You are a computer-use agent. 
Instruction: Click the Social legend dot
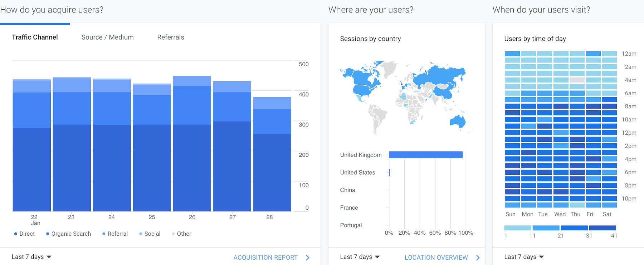click(141, 234)
